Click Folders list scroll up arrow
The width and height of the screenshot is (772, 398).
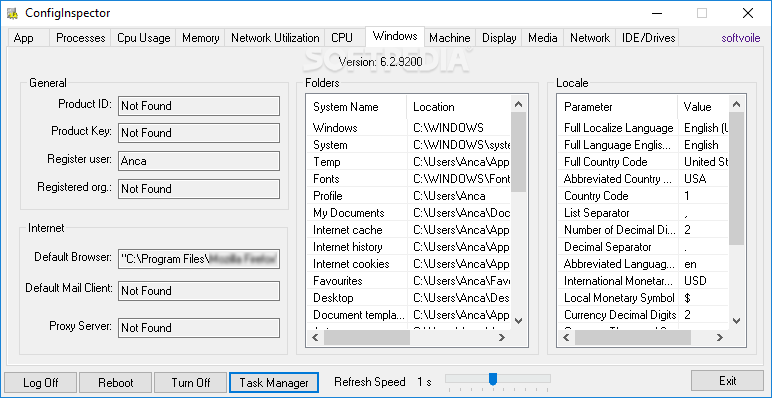(518, 104)
